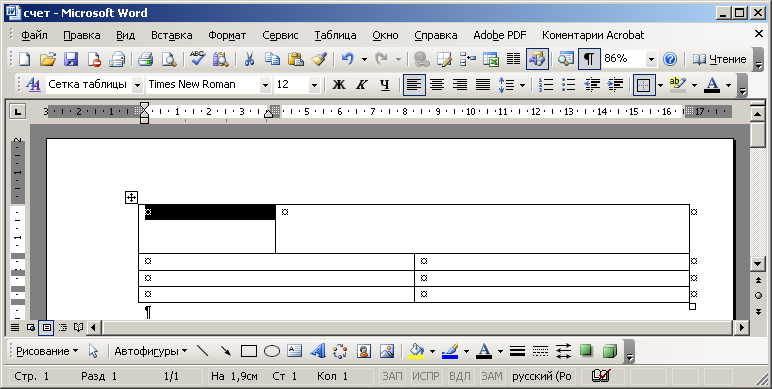This screenshot has width=772, height=389.
Task: Expand the 86% zoom dropdown
Action: pyautogui.click(x=651, y=60)
